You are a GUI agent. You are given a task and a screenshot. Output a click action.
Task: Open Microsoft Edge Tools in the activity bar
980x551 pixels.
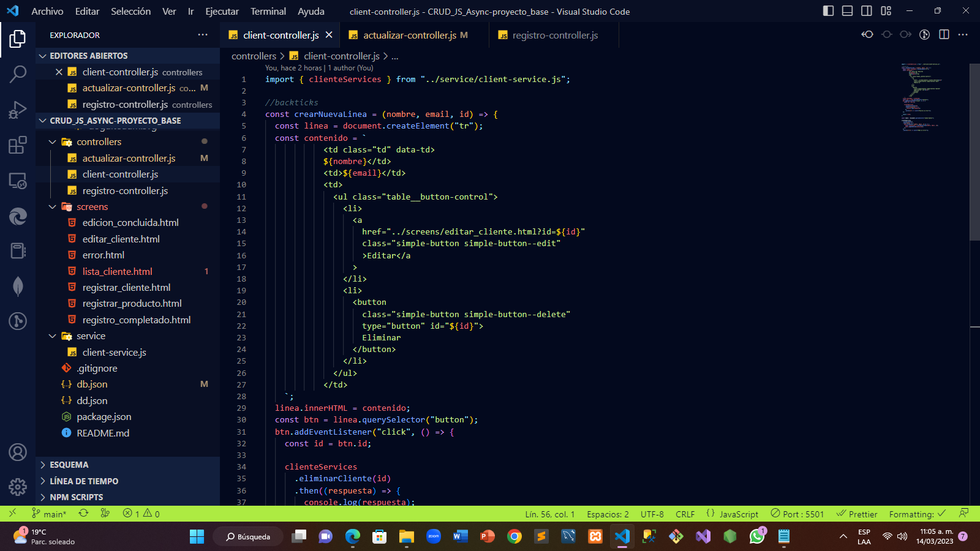coord(18,216)
